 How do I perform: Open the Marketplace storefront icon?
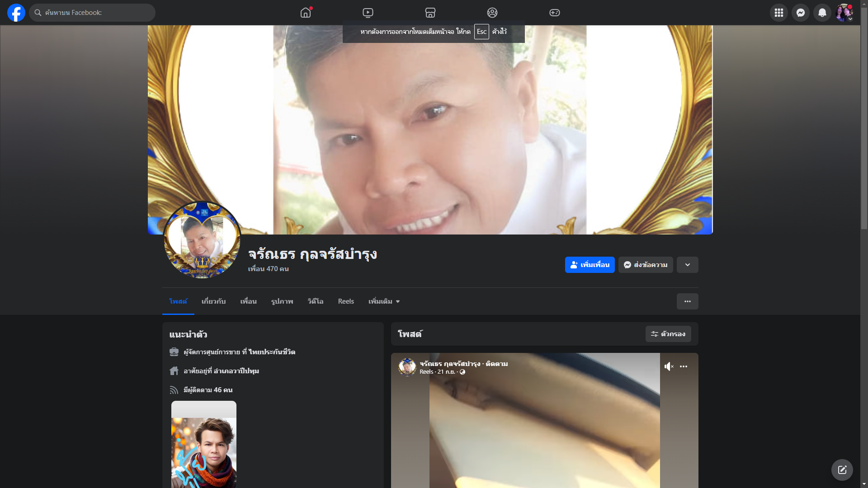coord(430,13)
